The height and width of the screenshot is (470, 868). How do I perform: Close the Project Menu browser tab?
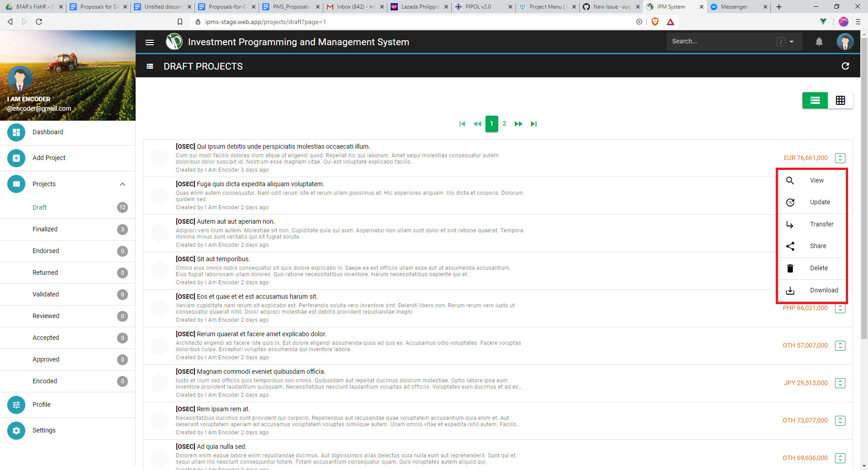574,7
